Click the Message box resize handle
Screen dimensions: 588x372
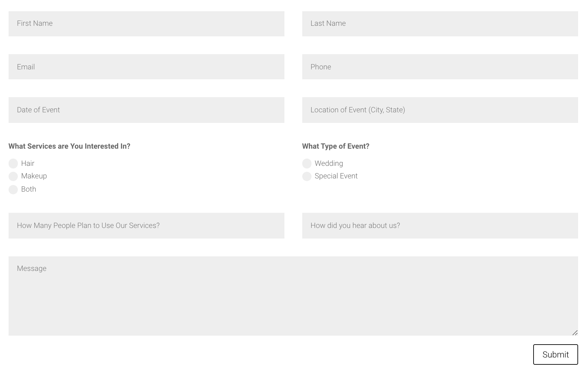coord(575,333)
